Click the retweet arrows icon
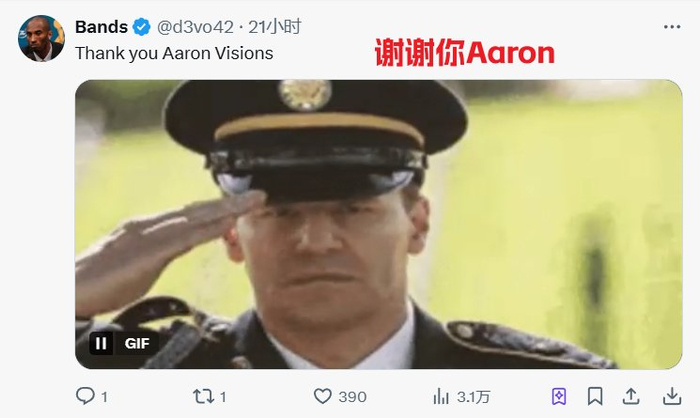The image size is (700, 418). [x=204, y=396]
